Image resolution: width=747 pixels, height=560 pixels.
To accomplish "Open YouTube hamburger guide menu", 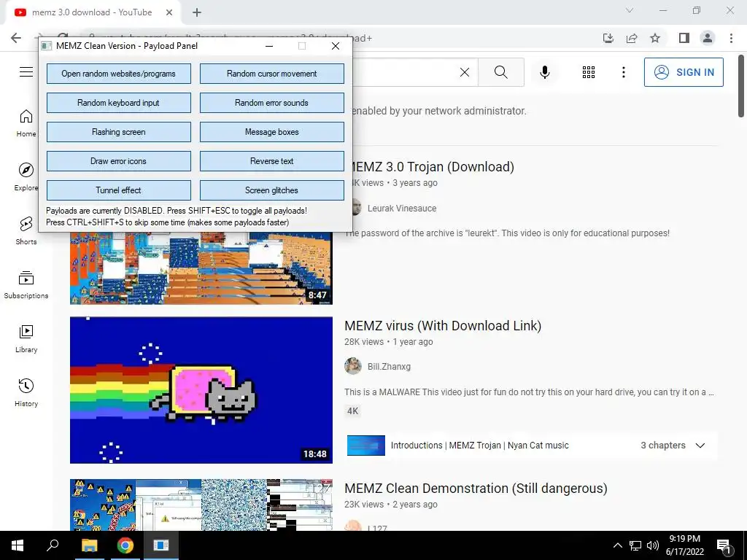I will pos(26,72).
